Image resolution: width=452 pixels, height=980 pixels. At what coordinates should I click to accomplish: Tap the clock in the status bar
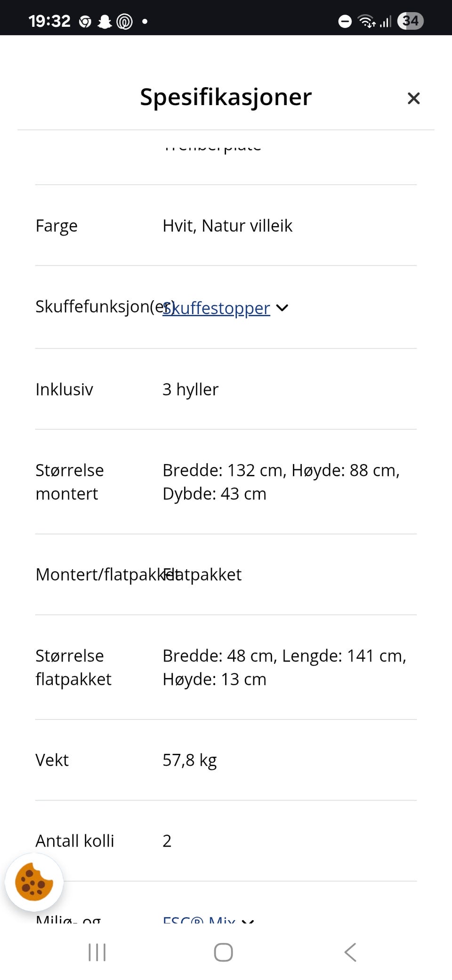[49, 21]
